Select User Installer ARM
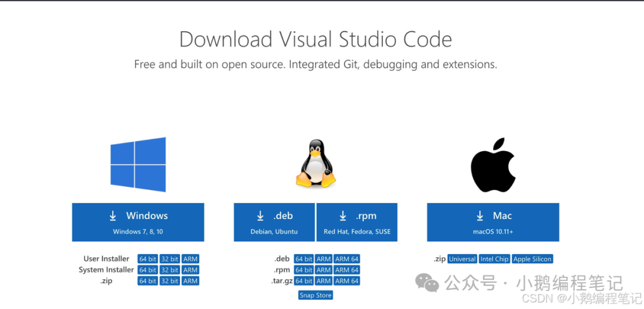The height and width of the screenshot is (309, 644). tap(191, 259)
